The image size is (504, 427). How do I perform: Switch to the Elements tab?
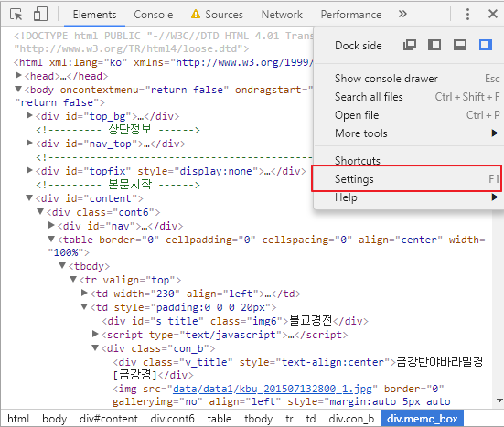pos(94,15)
